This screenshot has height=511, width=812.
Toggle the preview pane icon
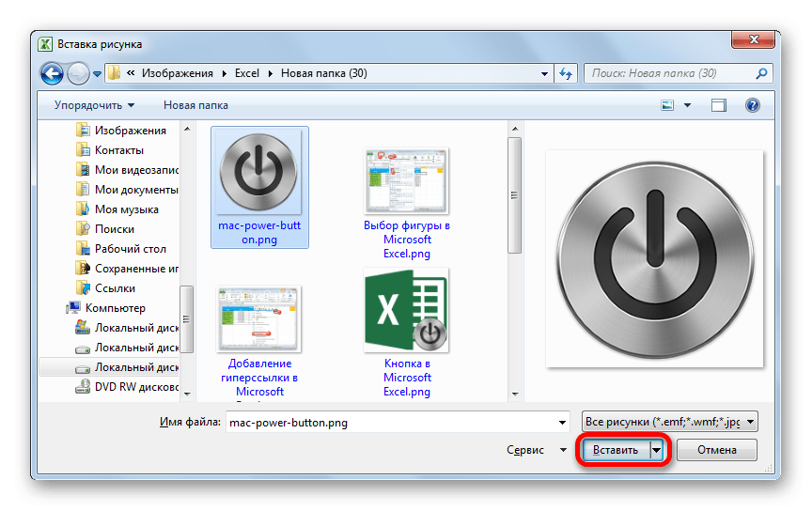pyautogui.click(x=719, y=105)
